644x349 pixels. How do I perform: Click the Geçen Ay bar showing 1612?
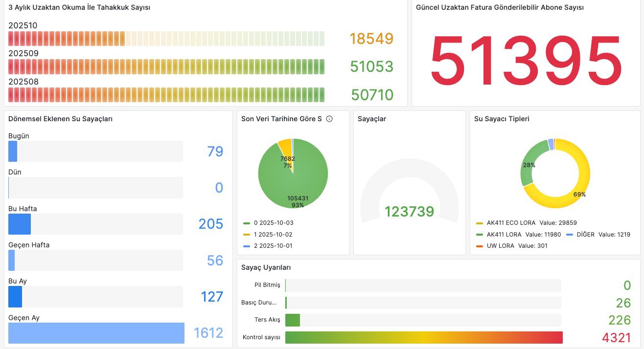point(96,333)
